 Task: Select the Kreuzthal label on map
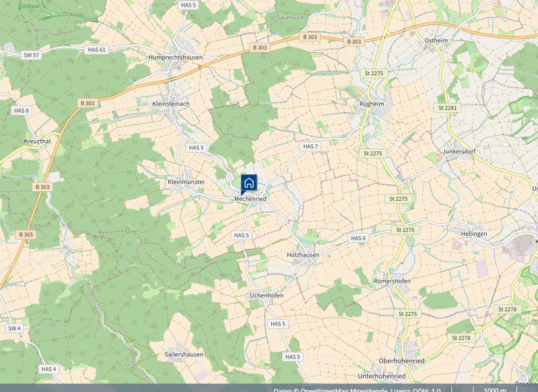coord(37,141)
